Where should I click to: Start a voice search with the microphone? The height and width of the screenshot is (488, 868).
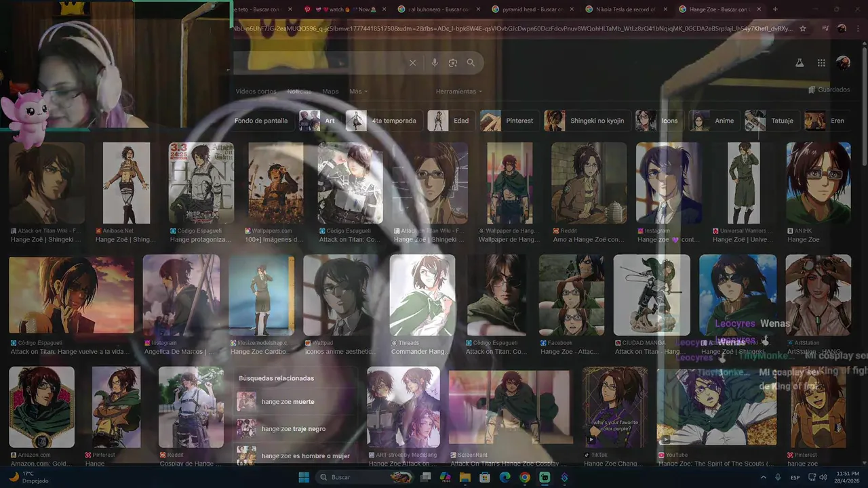pos(435,62)
